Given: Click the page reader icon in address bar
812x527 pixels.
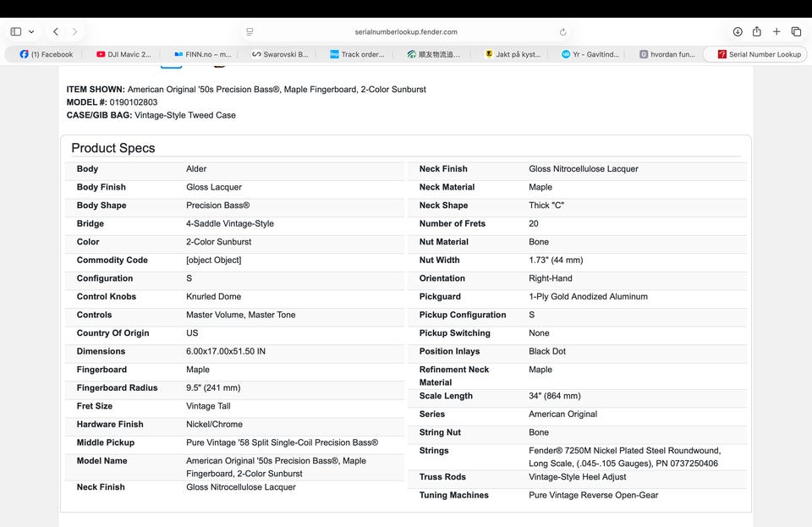Looking at the screenshot, I should click(250, 31).
